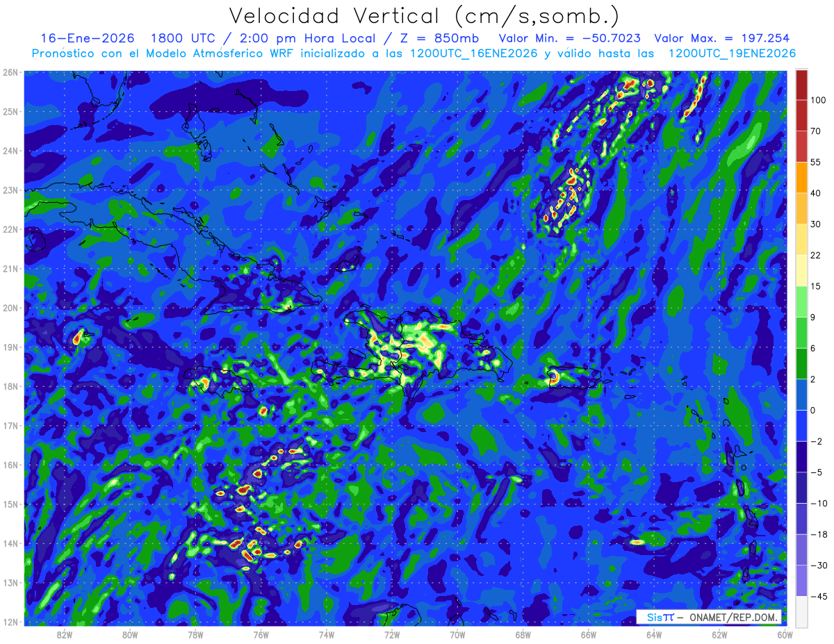Screen dimensions: 834x644
Task: Click the '19N' latitude label
Action: pos(10,347)
